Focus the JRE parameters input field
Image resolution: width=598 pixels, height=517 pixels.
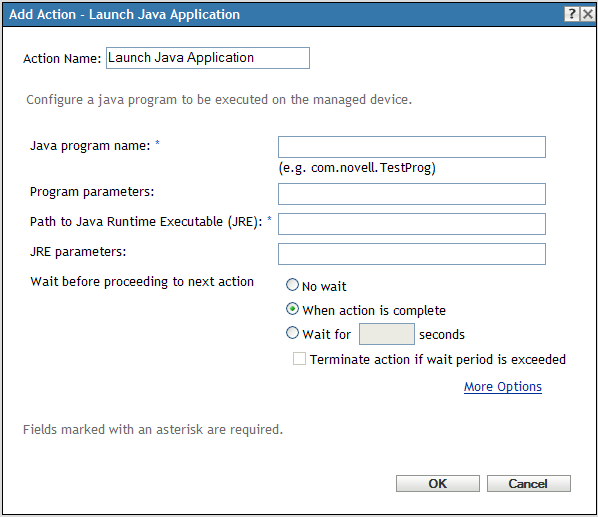[x=412, y=254]
